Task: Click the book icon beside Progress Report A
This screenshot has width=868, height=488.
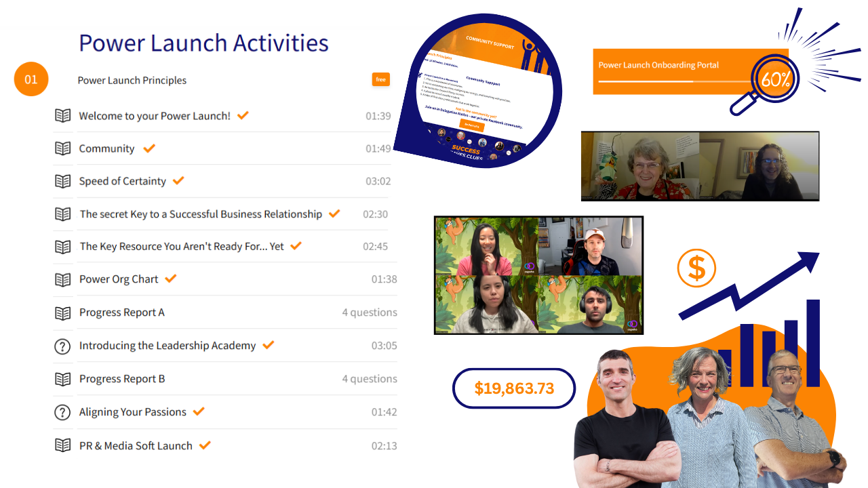Action: pyautogui.click(x=62, y=312)
